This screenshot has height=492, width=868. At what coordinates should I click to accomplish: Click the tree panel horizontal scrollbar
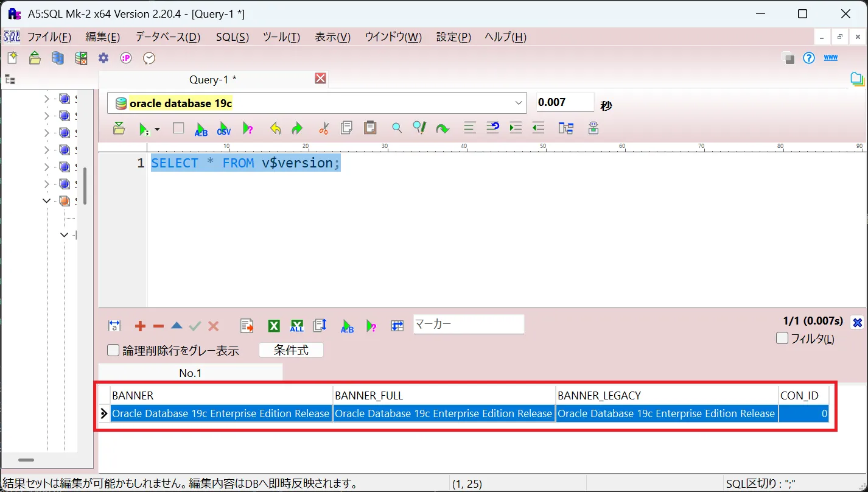click(x=26, y=460)
